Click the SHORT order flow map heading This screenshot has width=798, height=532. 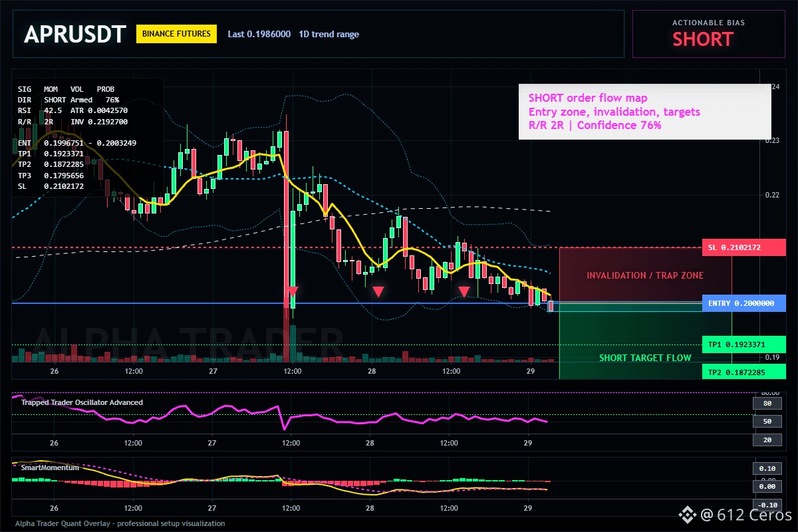pos(588,98)
